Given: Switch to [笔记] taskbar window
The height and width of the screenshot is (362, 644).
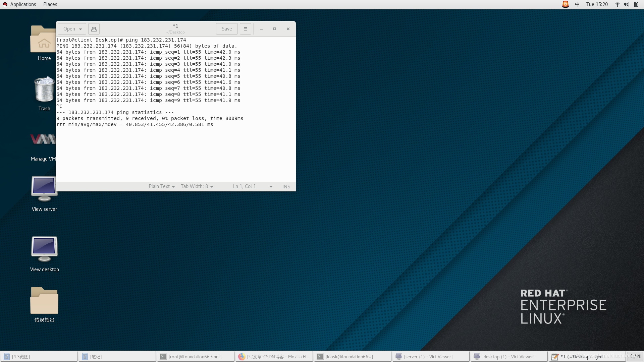Looking at the screenshot, I should [117, 357].
